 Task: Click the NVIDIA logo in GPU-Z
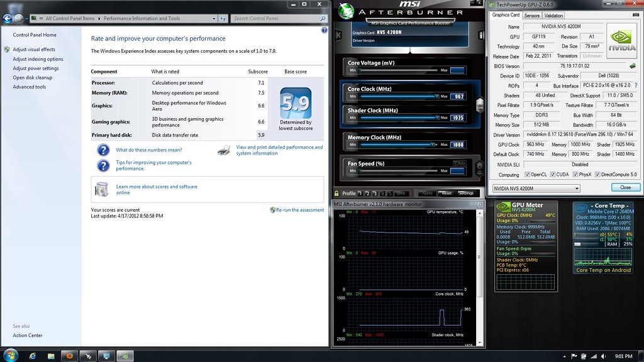(622, 41)
